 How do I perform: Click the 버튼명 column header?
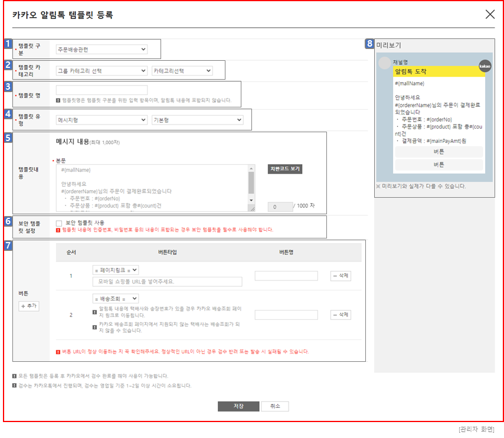tap(286, 253)
